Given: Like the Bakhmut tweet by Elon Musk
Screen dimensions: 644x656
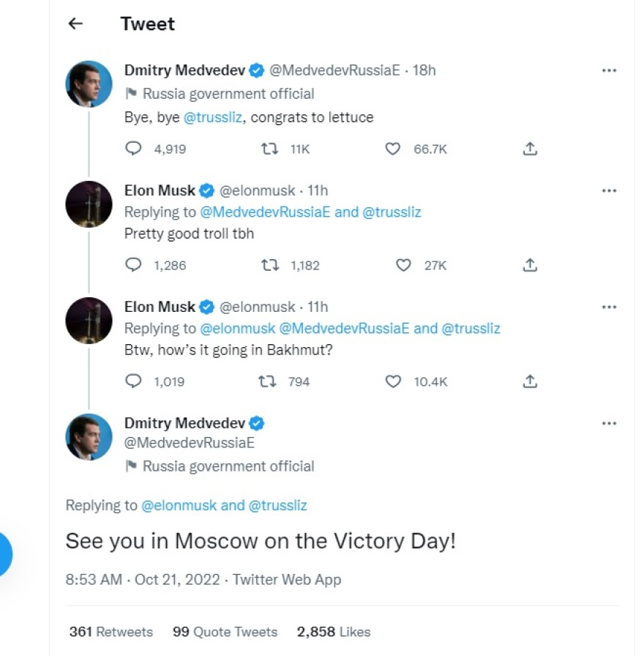Looking at the screenshot, I should (393, 381).
